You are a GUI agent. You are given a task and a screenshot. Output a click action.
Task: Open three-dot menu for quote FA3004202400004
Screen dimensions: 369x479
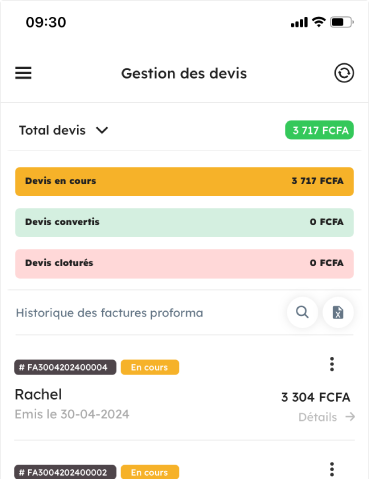(x=332, y=364)
